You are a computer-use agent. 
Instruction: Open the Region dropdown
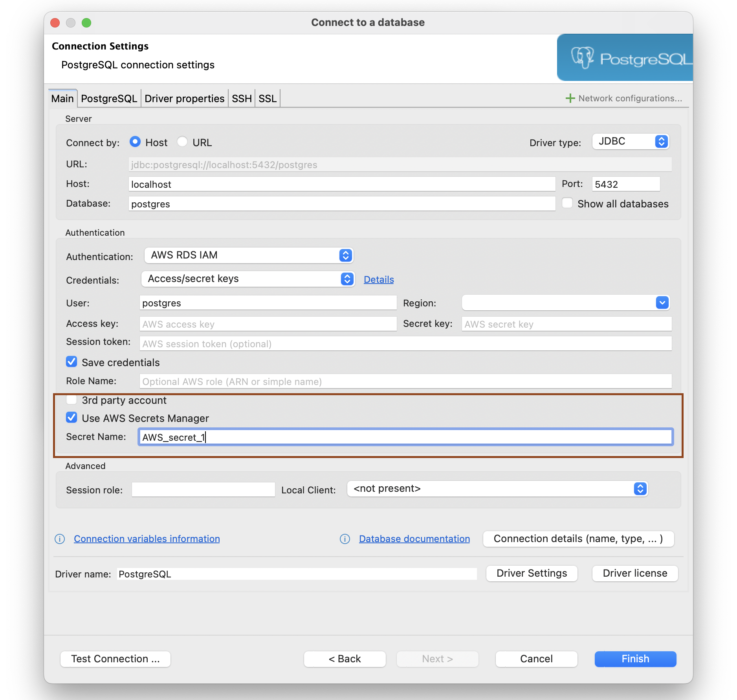662,302
